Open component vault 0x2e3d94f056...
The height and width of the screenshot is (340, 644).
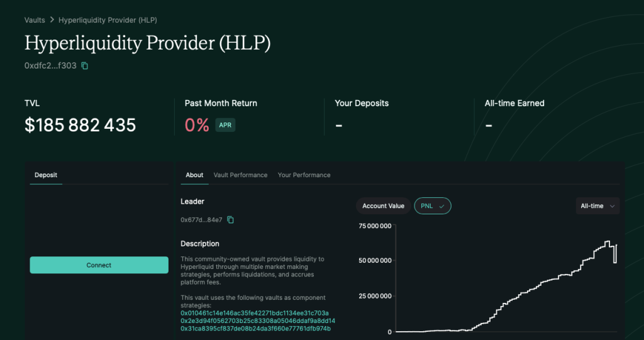tap(258, 321)
